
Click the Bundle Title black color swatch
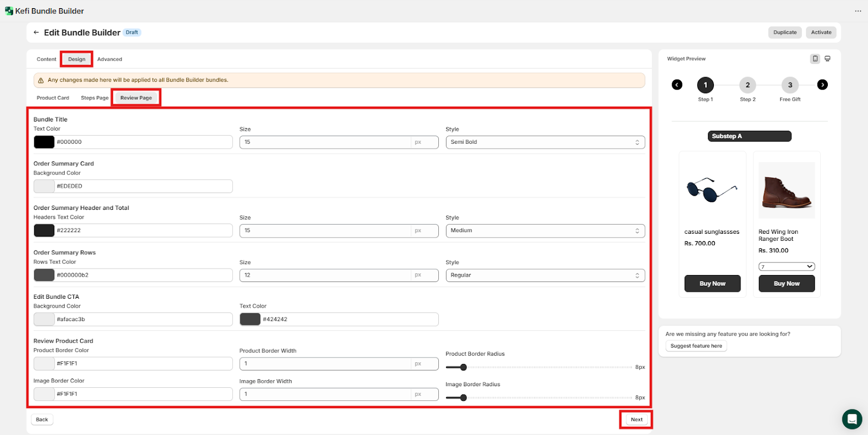click(44, 142)
